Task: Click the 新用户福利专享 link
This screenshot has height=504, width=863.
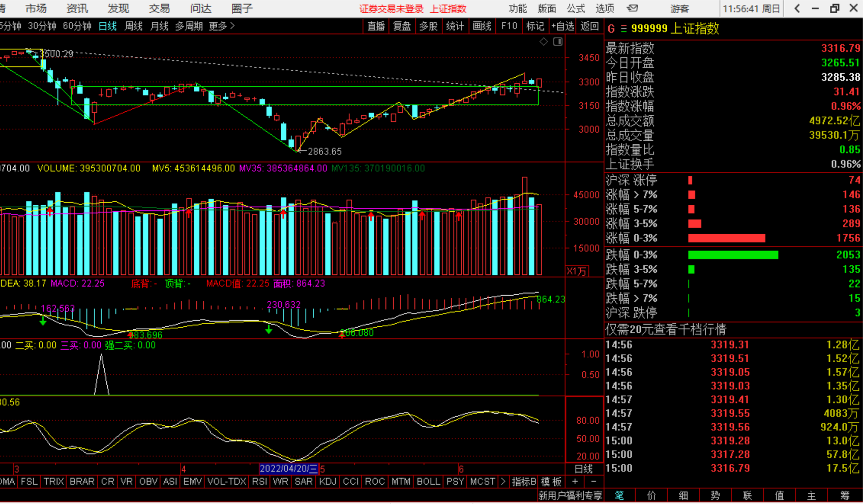Action: pos(570,495)
